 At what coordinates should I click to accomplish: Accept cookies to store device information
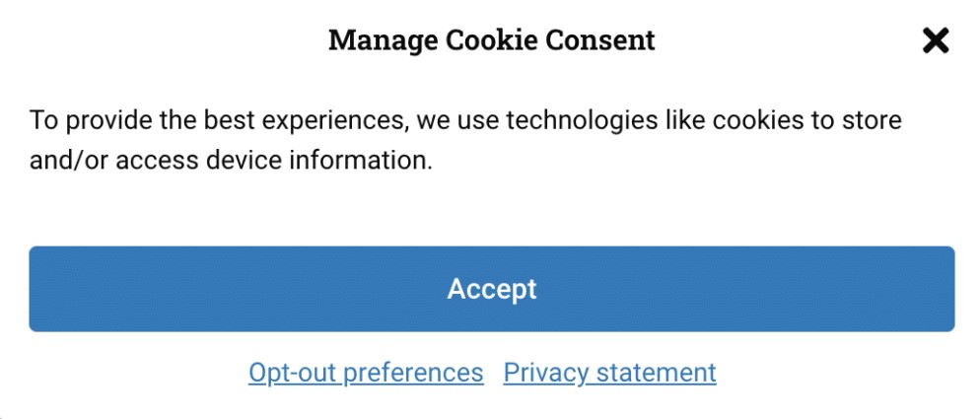(491, 289)
